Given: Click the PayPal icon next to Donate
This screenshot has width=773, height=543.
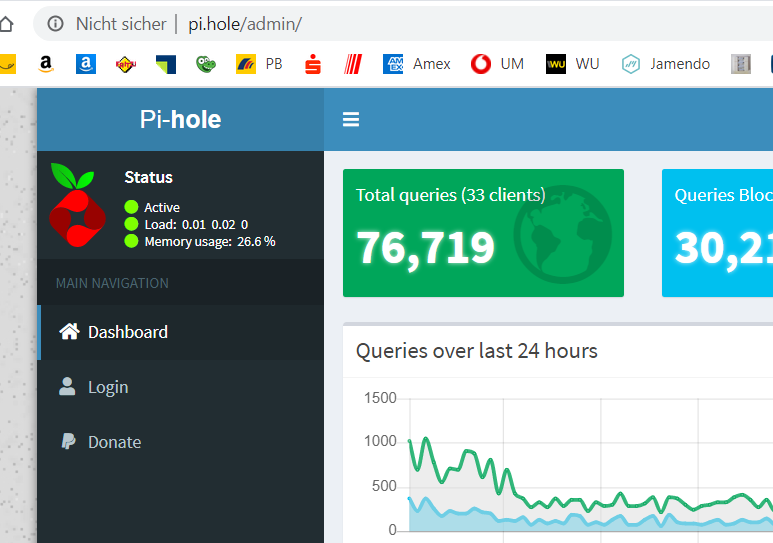Looking at the screenshot, I should coord(68,441).
